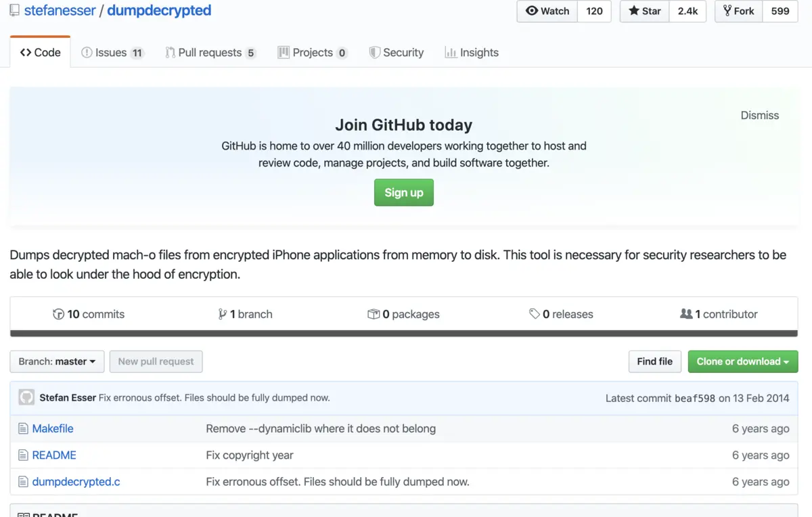Fork the repository

pos(739,11)
